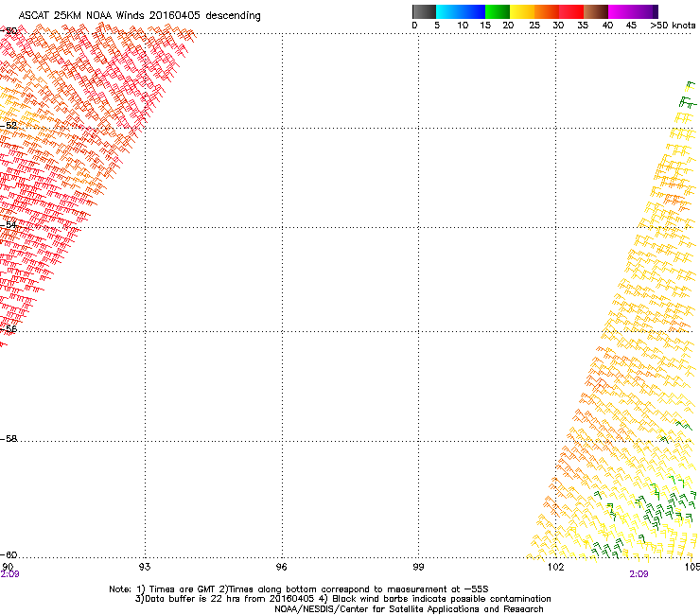Click the longitude label 93
Viewport: 700px width, 615px height.
[145, 567]
